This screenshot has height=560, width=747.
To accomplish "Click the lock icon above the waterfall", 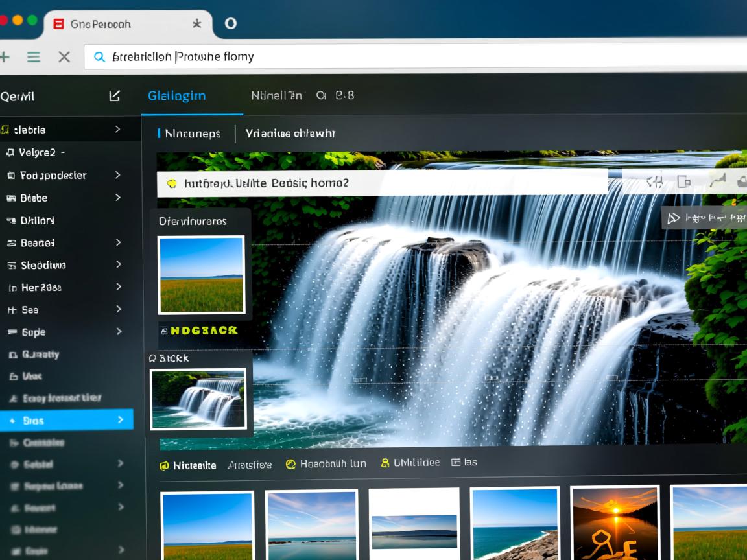I will point(742,182).
